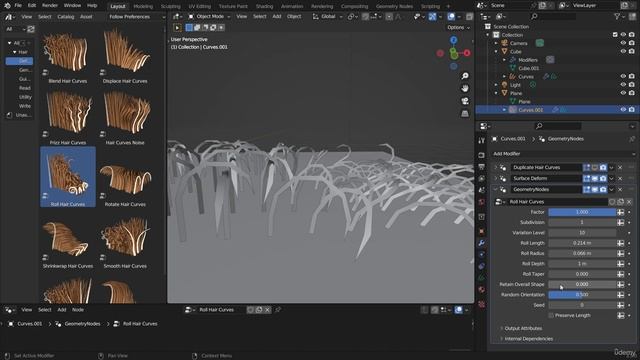Switch to Sculpting workspace tab

point(171,7)
